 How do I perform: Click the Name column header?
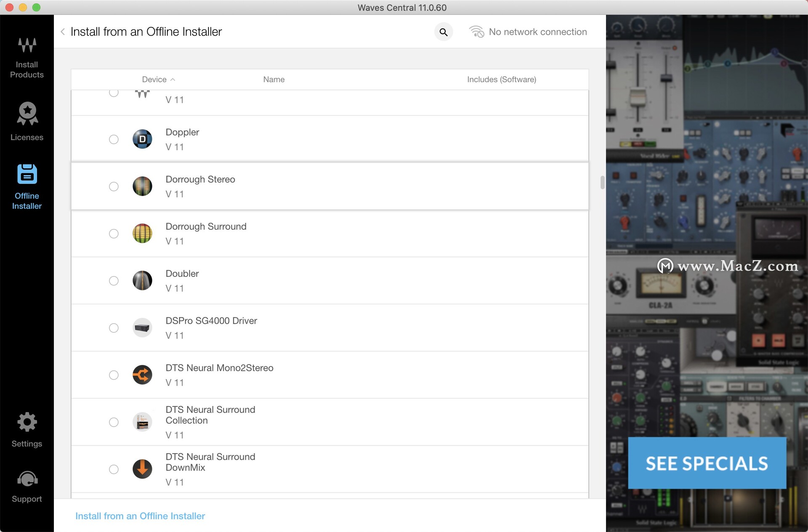pos(274,80)
